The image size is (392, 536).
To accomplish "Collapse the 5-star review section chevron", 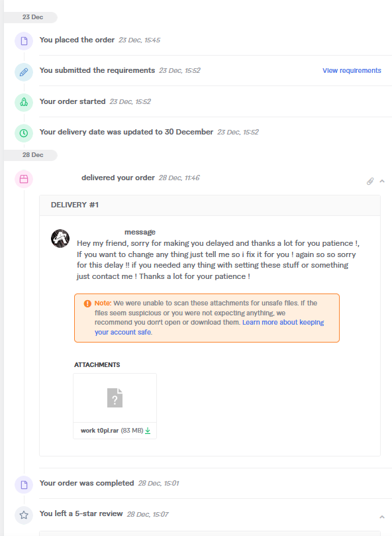I will coord(382,517).
